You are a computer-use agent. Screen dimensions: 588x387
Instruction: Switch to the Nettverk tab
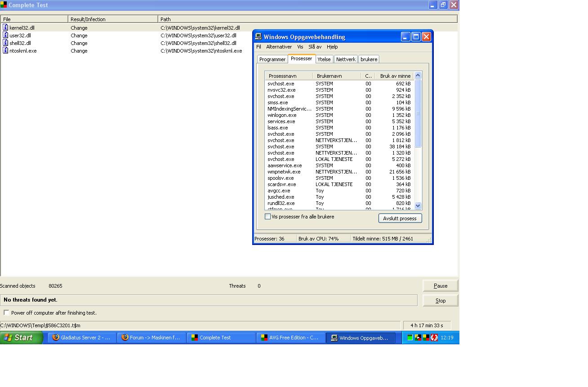point(346,59)
